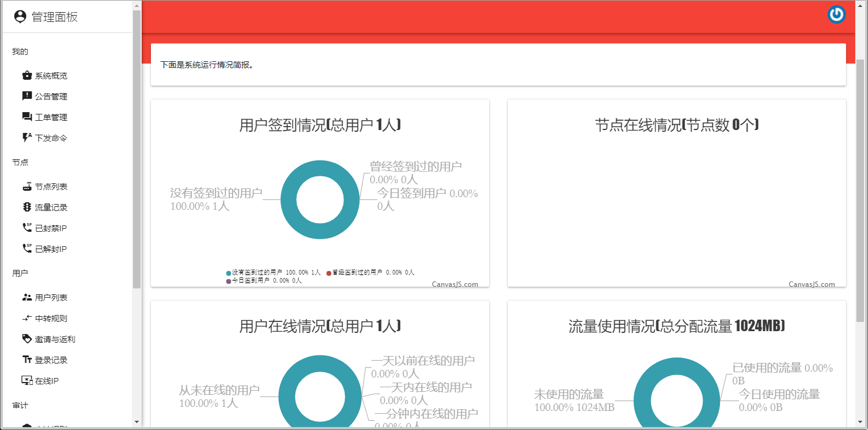This screenshot has width=868, height=430.
Task: Click the 节点列表 router icon
Action: coord(27,186)
